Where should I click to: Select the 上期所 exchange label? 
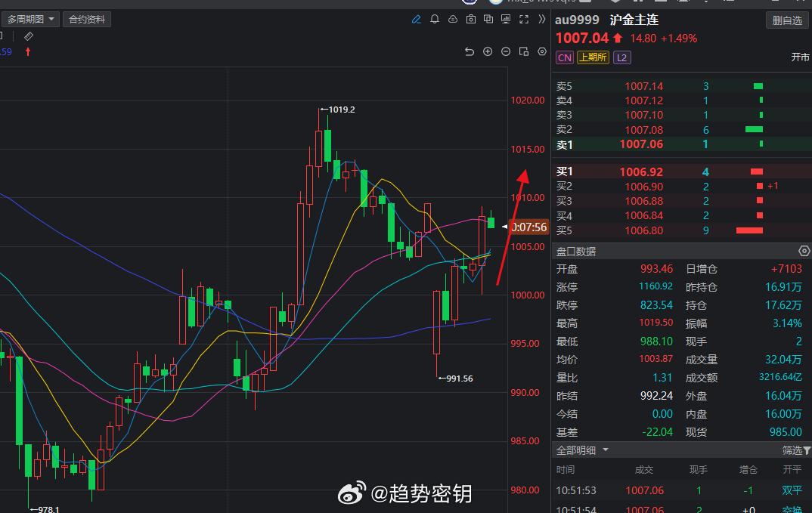pyautogui.click(x=593, y=57)
